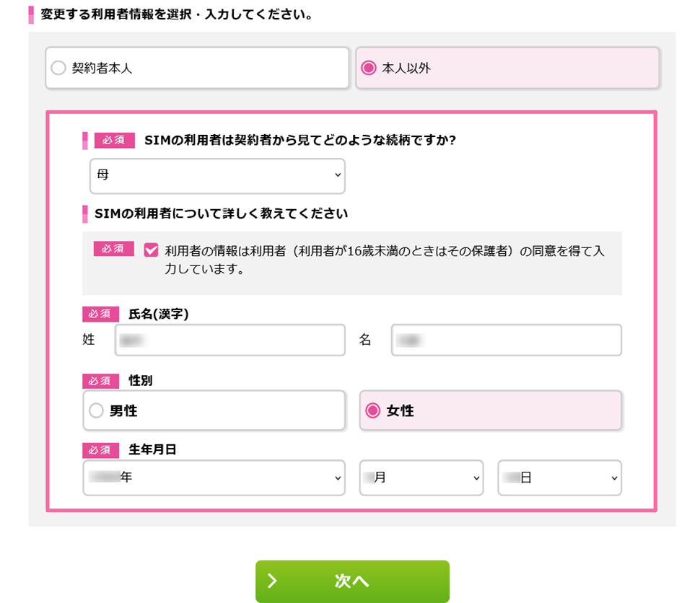Click the 必須 badge beside the consent checkbox
The image size is (700, 603).
coord(114,249)
